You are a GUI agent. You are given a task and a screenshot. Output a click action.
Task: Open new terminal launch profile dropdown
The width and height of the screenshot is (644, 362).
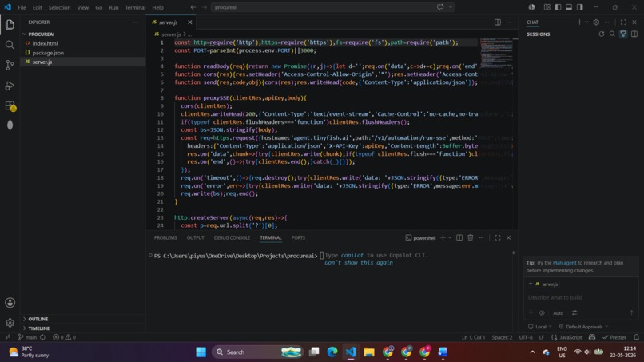tap(450, 237)
